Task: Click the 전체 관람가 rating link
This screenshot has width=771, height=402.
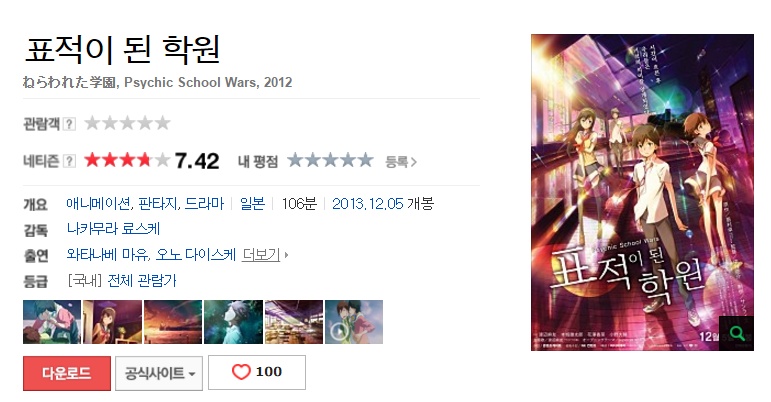Action: click(x=142, y=281)
